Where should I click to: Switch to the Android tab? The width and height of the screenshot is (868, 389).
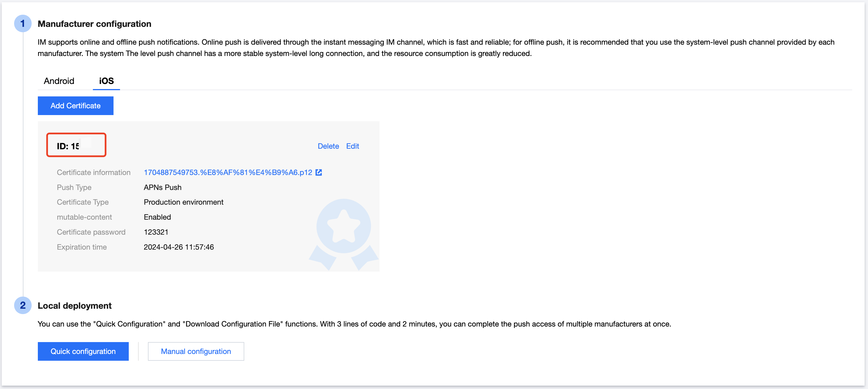(x=59, y=81)
